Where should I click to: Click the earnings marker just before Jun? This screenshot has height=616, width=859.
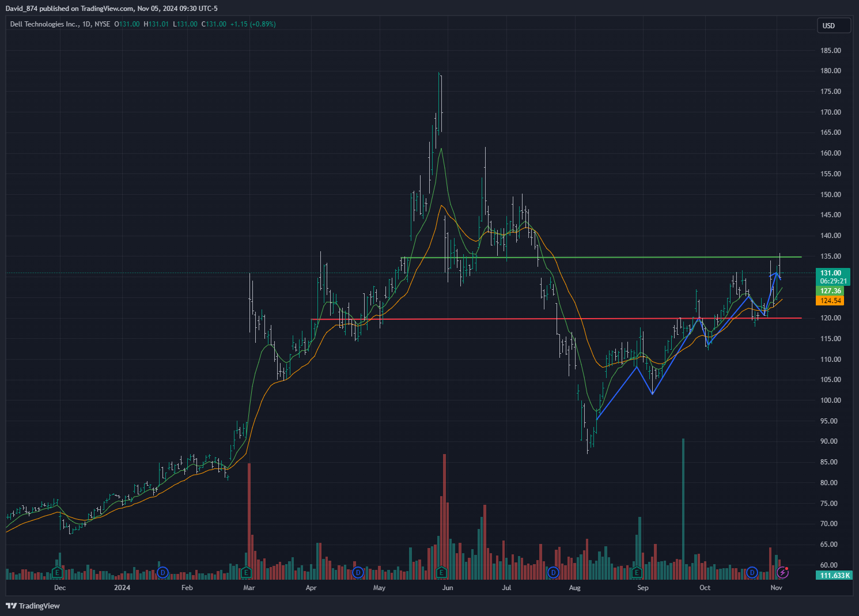441,572
